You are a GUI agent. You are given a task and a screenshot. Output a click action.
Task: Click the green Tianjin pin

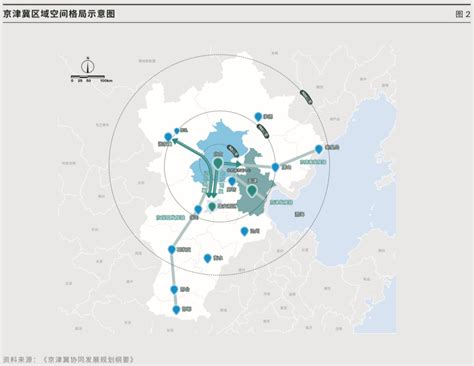point(252,191)
